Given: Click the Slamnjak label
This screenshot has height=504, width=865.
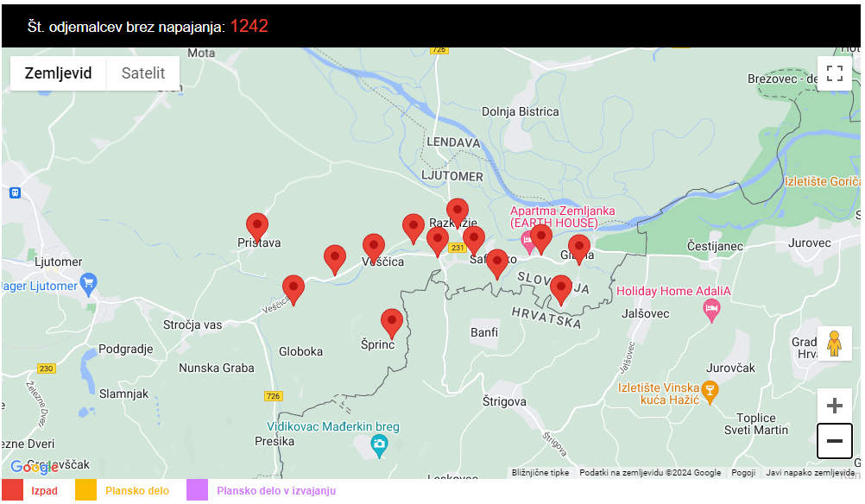Looking at the screenshot, I should point(123,394).
